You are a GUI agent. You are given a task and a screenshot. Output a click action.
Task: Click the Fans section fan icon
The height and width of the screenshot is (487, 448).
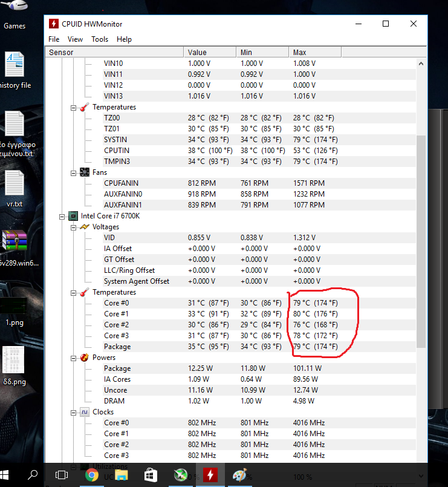[85, 172]
